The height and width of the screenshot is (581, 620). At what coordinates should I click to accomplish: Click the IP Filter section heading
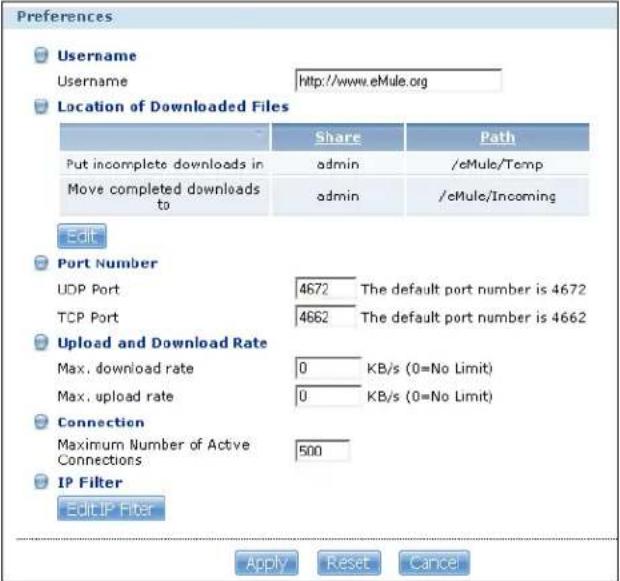(x=90, y=483)
